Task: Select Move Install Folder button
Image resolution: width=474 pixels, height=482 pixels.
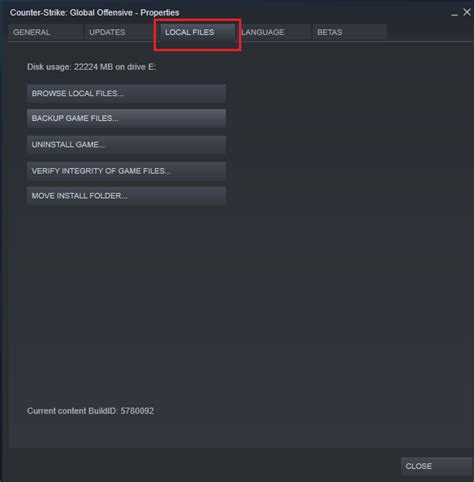Action: click(x=126, y=196)
